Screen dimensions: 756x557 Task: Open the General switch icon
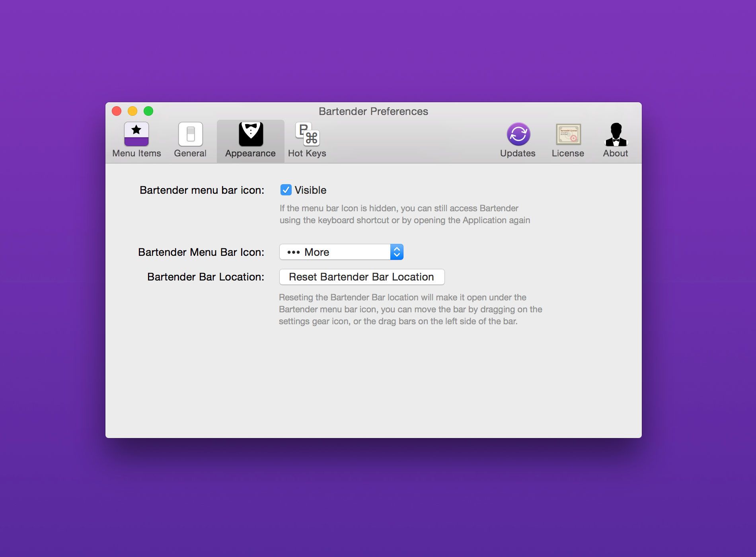point(191,134)
